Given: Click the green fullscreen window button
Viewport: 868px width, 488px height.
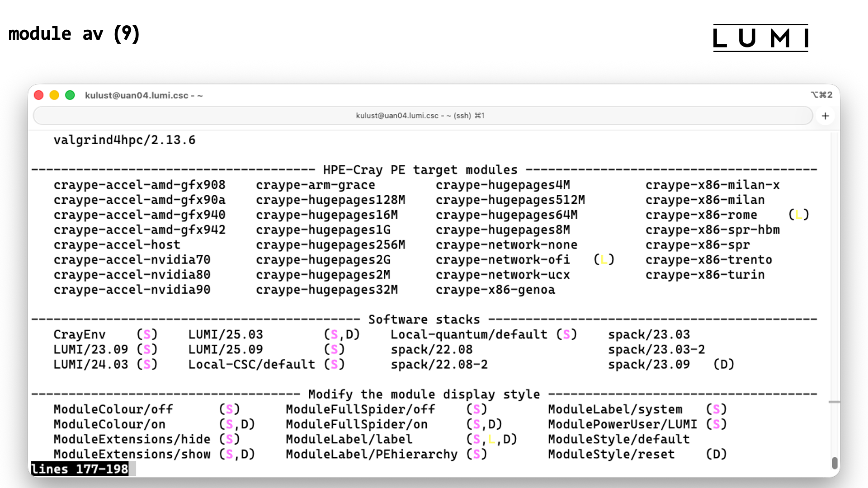Looking at the screenshot, I should coord(70,95).
